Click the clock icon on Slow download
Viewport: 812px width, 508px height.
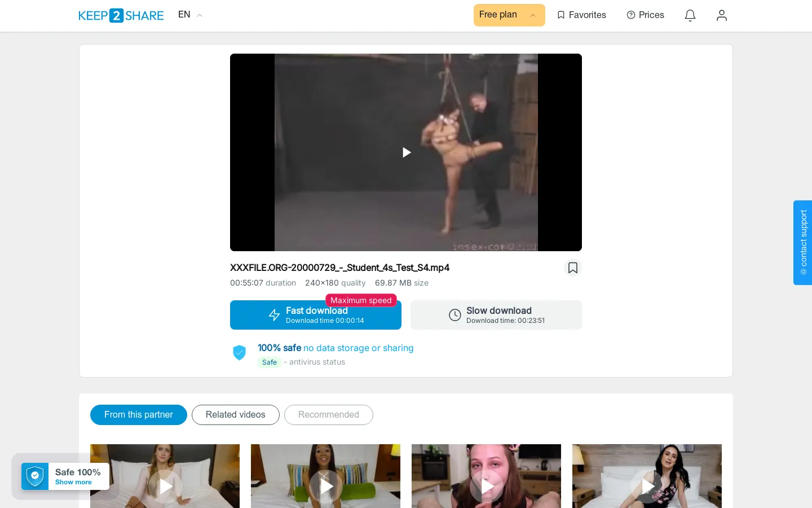tap(455, 315)
